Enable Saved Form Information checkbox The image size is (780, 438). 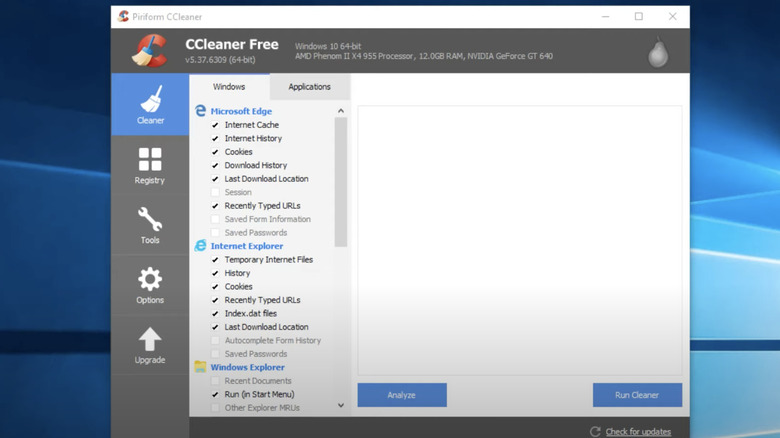[215, 219]
